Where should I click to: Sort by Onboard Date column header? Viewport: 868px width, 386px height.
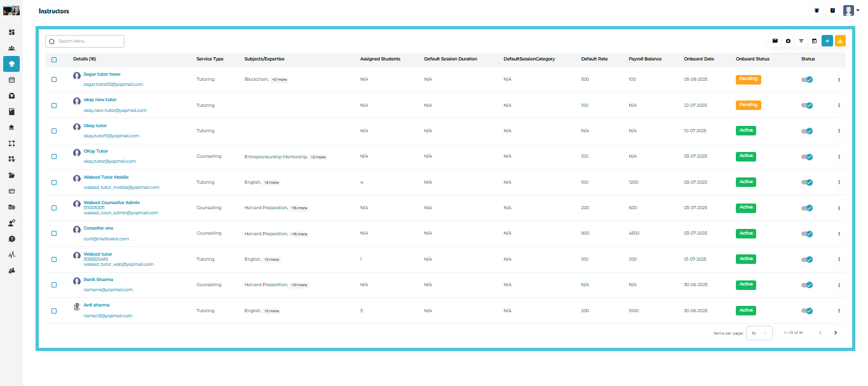[x=698, y=59]
